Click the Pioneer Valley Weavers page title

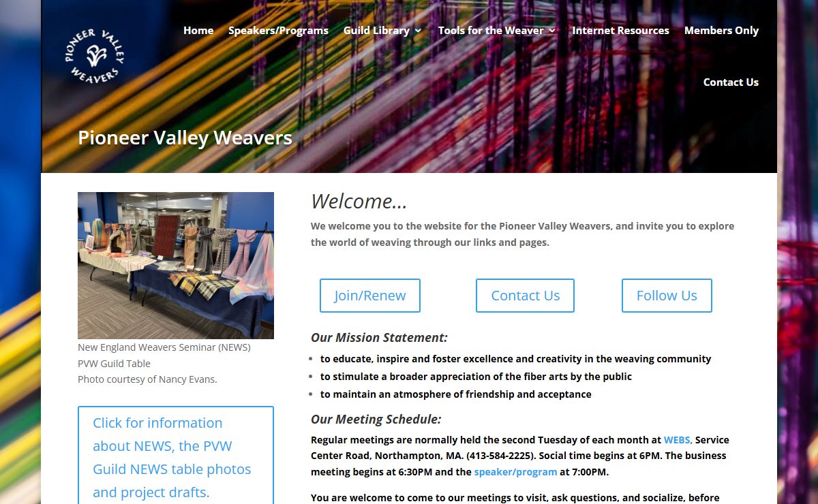click(x=185, y=138)
